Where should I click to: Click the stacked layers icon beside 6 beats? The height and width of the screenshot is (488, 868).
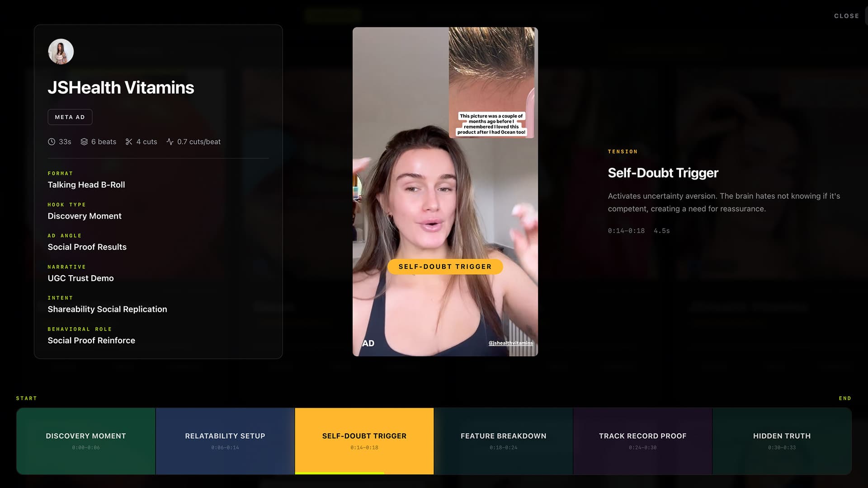pos(84,142)
